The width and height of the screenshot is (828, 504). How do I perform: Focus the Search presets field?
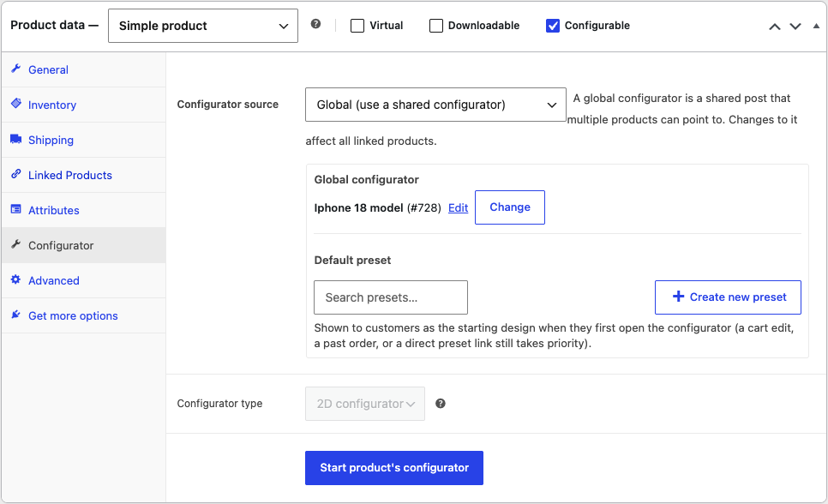[391, 297]
